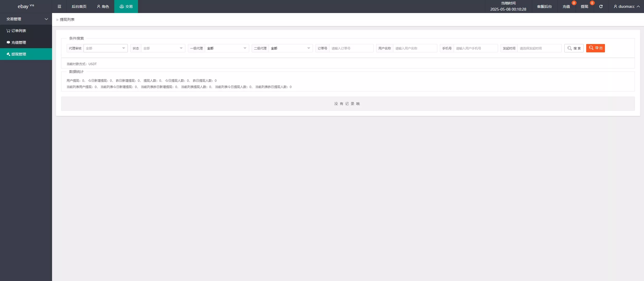This screenshot has width=644, height=281.
Task: Click the ebay V16 logo
Action: click(26, 7)
